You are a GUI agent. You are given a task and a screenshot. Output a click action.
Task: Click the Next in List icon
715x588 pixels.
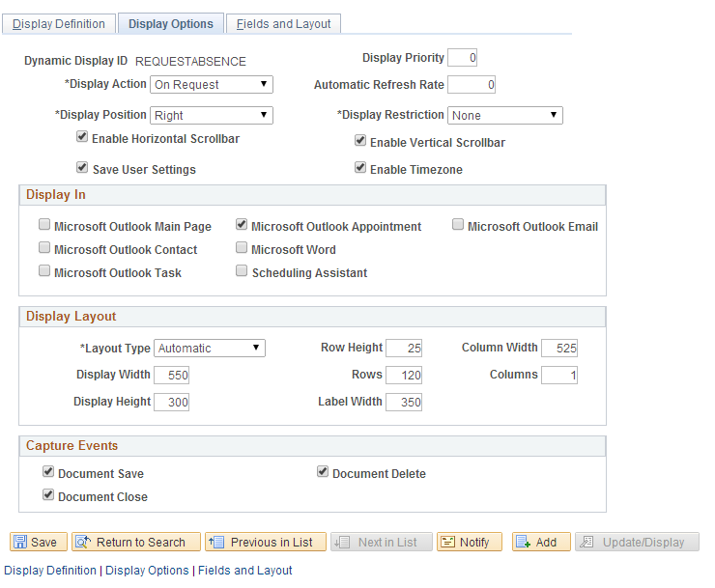pyautogui.click(x=342, y=542)
